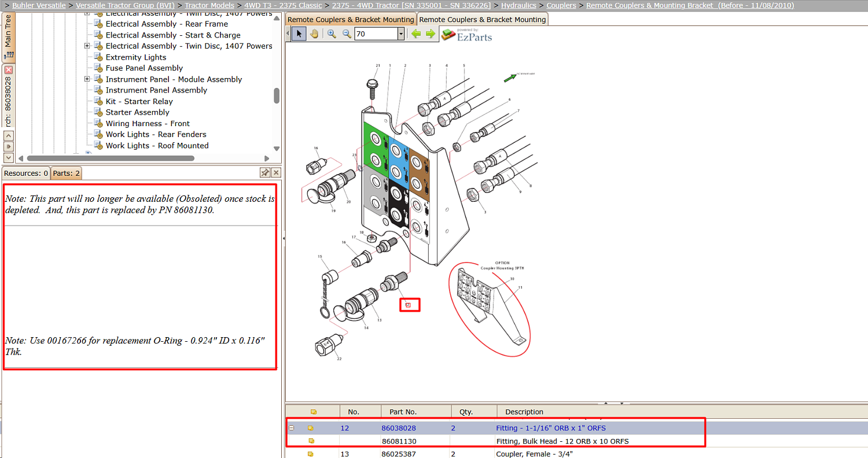Select Wiring Harness - Front
868x458 pixels.
click(x=148, y=123)
